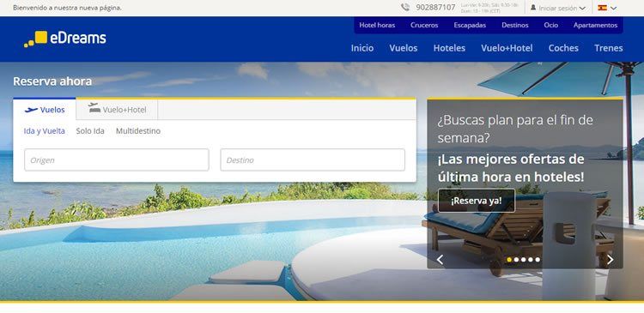Image resolution: width=644 pixels, height=313 pixels.
Task: Select the first yellow carousel dot
Action: (x=509, y=260)
